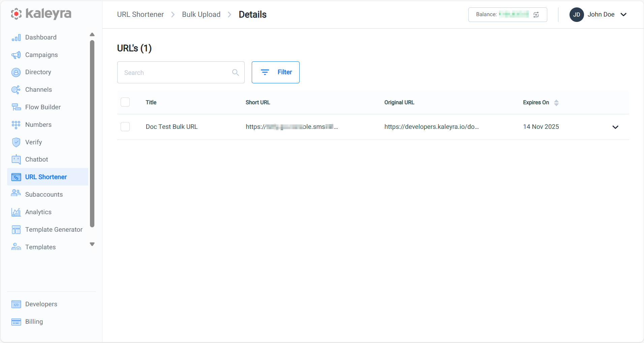Open the Chatbot icon
644x343 pixels.
(16, 160)
